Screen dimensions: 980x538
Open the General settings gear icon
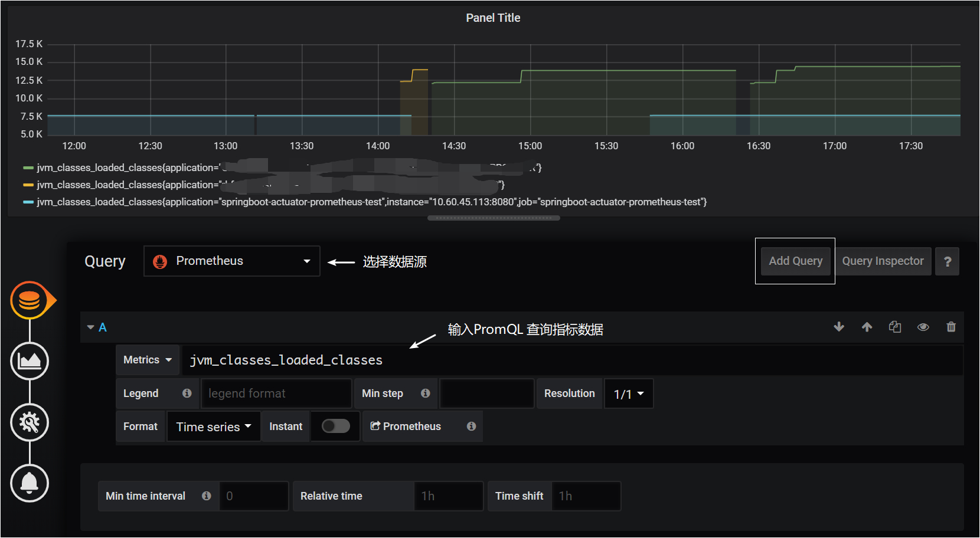(30, 422)
